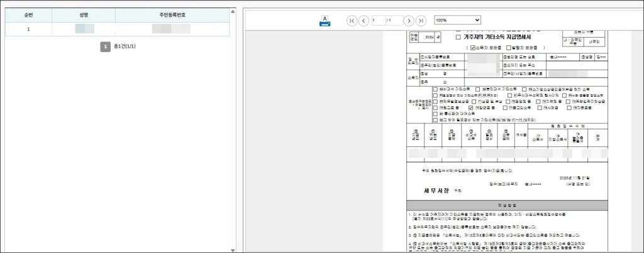The width and height of the screenshot is (644, 253).
Task: Tick the 비과세 기타소득 checkbox
Action: coord(435,89)
